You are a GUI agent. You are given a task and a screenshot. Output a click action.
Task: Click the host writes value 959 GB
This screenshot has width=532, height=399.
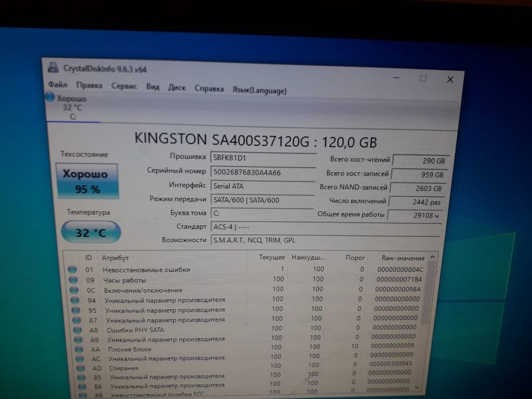coord(419,174)
